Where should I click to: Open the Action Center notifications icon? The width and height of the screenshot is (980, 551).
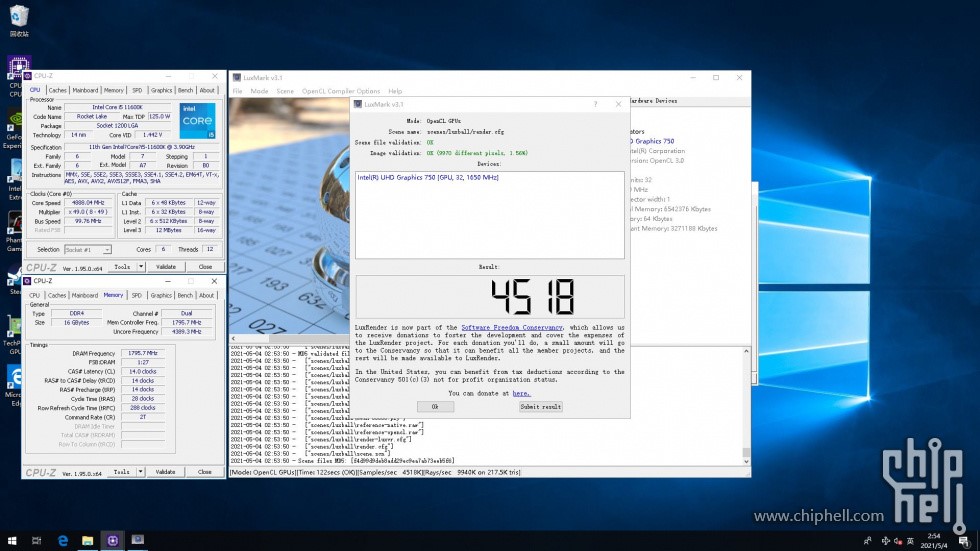[964, 541]
